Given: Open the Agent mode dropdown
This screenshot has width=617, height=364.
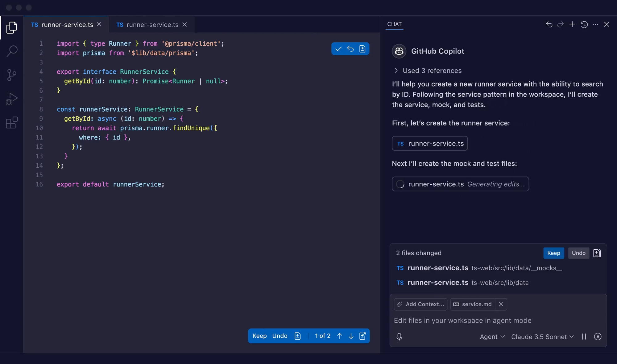Looking at the screenshot, I should click(x=492, y=337).
